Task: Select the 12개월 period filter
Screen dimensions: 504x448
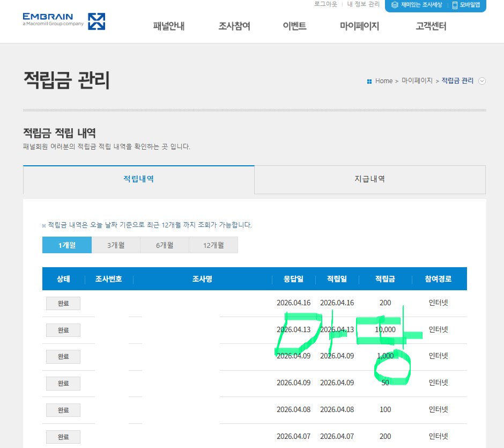Action: (x=213, y=245)
